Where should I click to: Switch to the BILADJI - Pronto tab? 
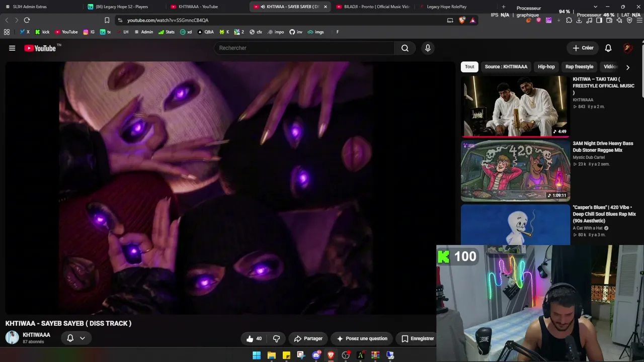(x=373, y=7)
